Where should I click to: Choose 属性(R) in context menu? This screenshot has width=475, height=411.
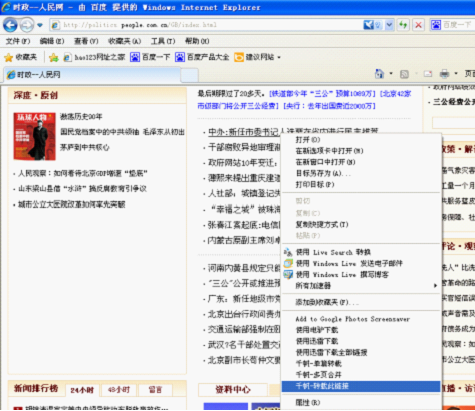361,403
